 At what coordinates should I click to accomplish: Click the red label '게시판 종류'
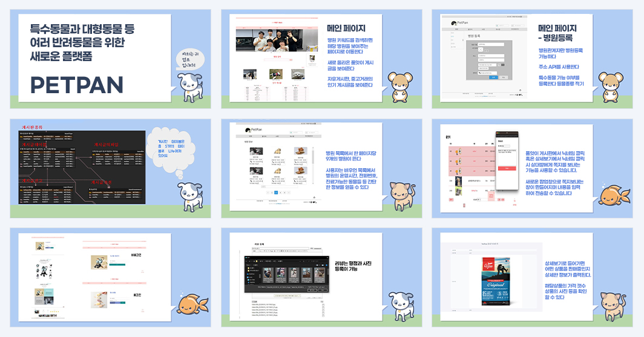(32, 127)
